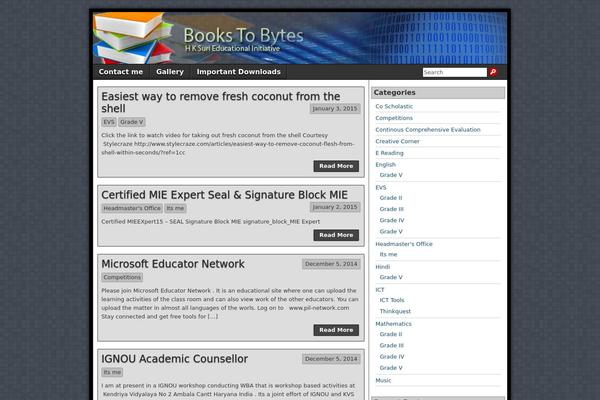The width and height of the screenshot is (600, 400).
Task: Open Headmaster's Office category in sidebar
Action: [x=404, y=244]
